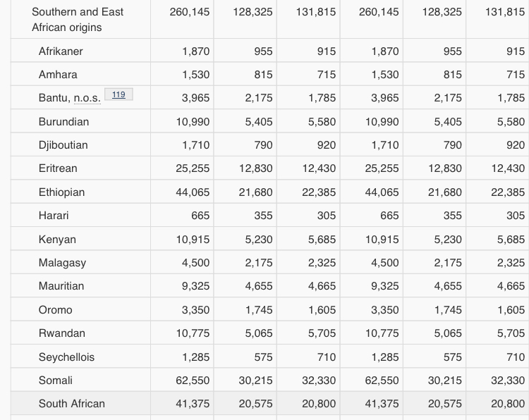
Task: Click the Seychellois row label
Action: (x=66, y=357)
